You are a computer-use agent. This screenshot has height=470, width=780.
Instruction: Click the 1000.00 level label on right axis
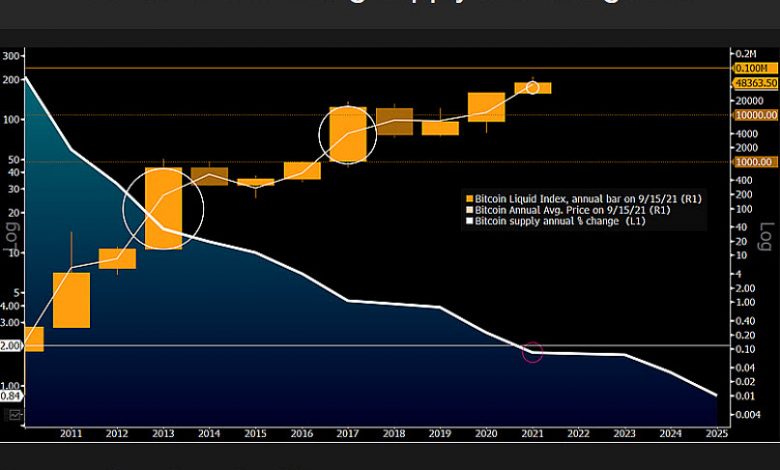pyautogui.click(x=755, y=161)
